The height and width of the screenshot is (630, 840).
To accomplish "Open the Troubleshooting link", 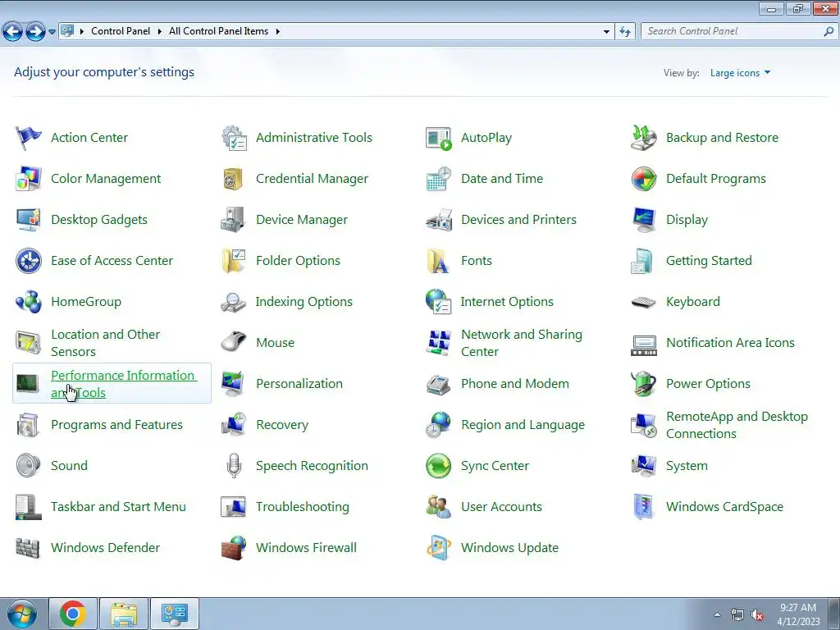I will pyautogui.click(x=303, y=507).
